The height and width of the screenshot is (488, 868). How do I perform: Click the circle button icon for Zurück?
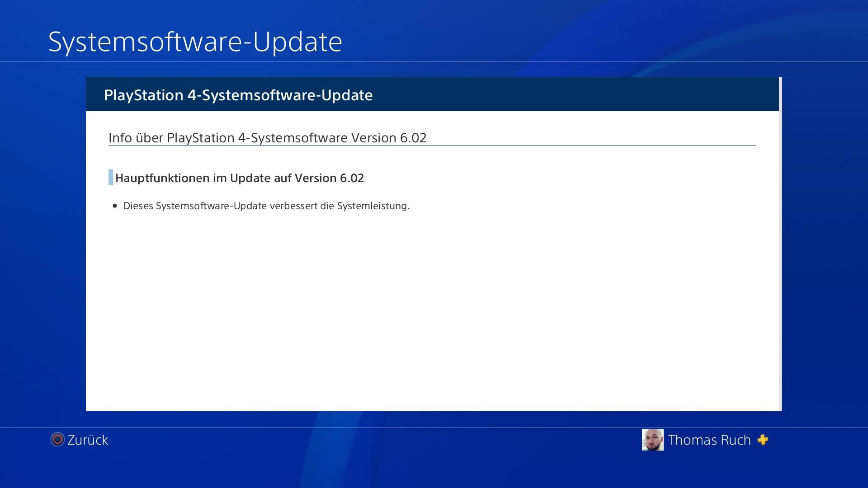pos(57,440)
